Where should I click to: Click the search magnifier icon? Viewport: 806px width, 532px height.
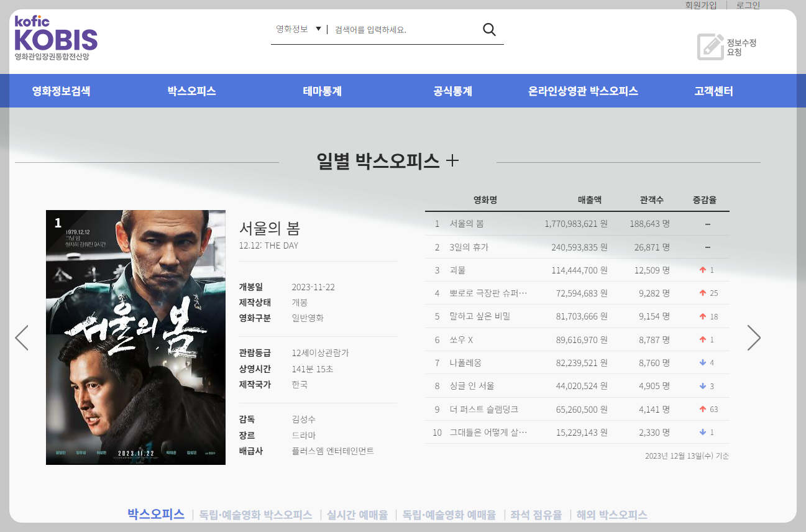click(x=489, y=30)
